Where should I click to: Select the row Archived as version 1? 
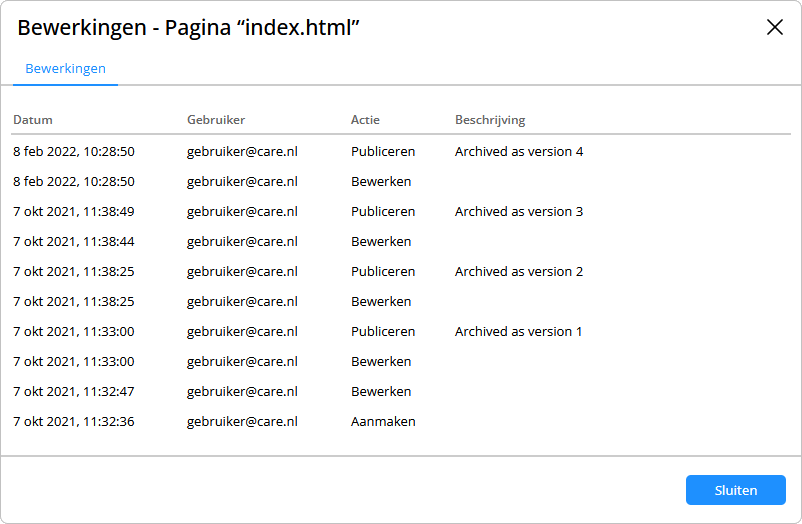click(401, 331)
